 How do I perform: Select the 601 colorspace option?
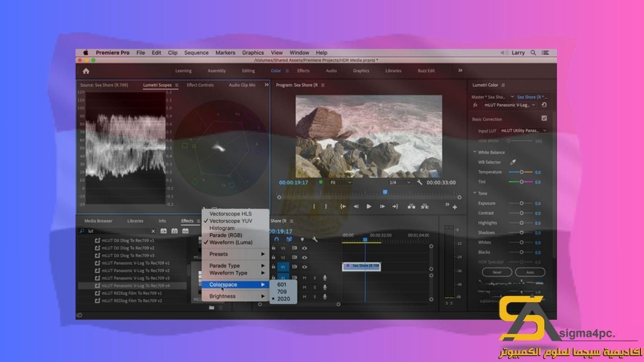point(282,285)
